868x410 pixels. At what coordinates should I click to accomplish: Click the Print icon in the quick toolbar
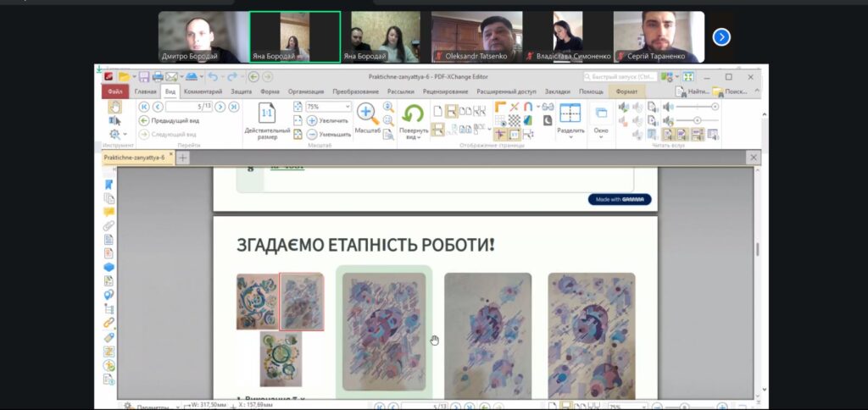(158, 77)
